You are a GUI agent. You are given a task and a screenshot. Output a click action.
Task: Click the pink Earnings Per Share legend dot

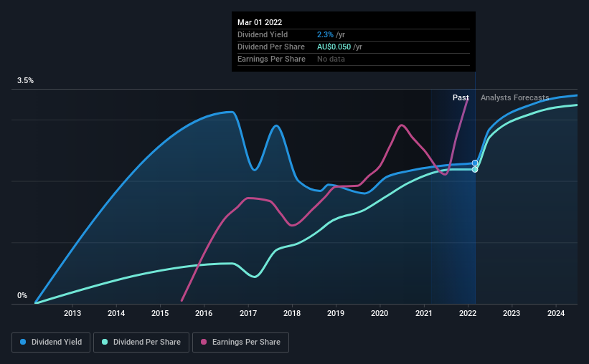click(x=204, y=342)
